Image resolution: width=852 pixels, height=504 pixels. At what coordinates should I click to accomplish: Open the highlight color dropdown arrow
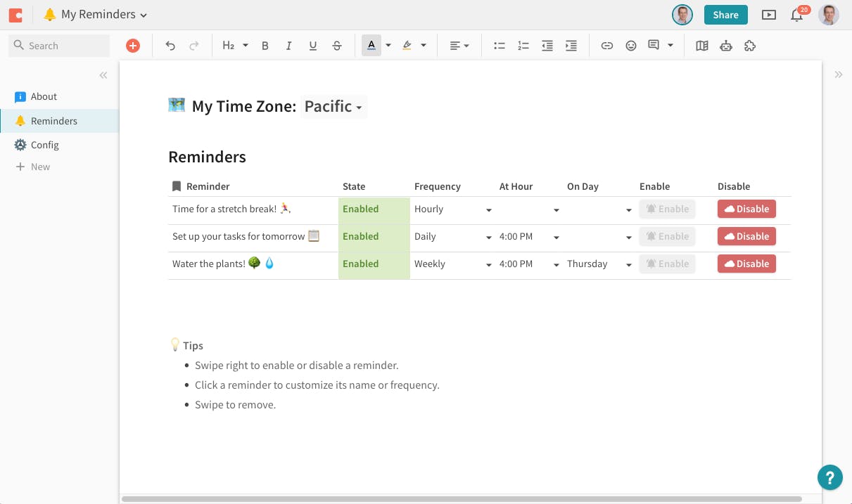pyautogui.click(x=424, y=46)
